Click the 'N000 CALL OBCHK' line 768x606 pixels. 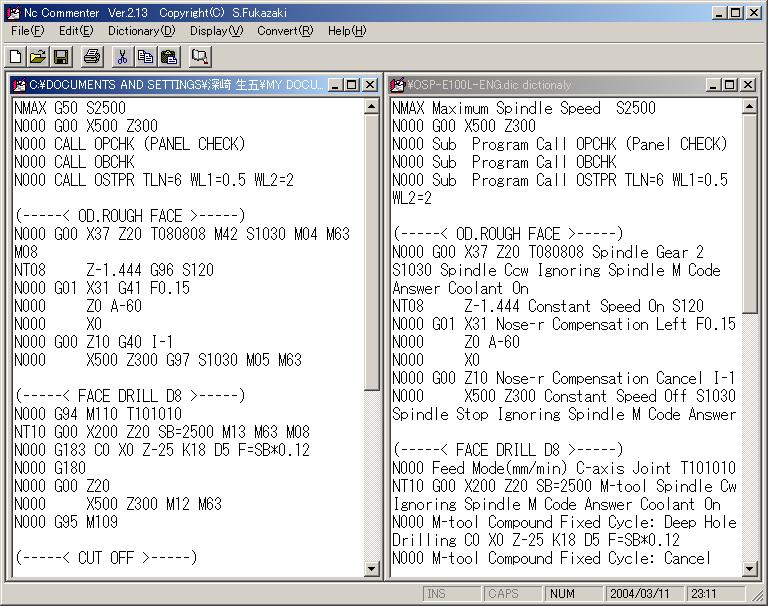[74, 162]
